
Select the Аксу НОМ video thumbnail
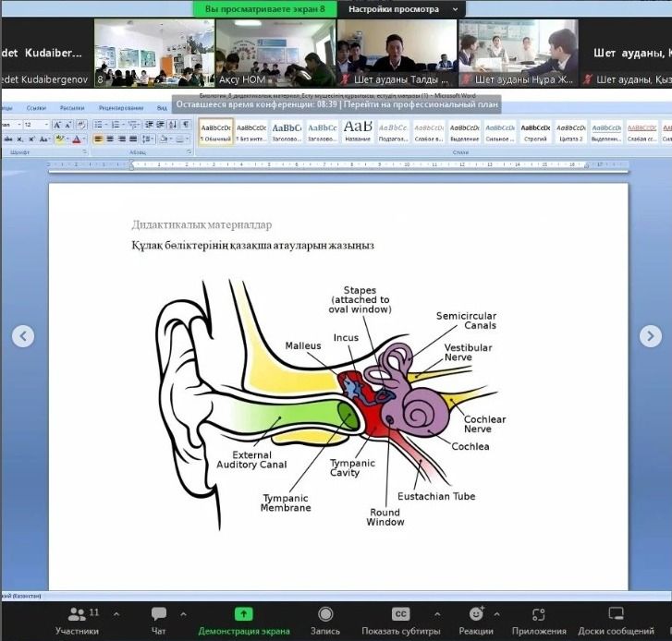coord(275,53)
